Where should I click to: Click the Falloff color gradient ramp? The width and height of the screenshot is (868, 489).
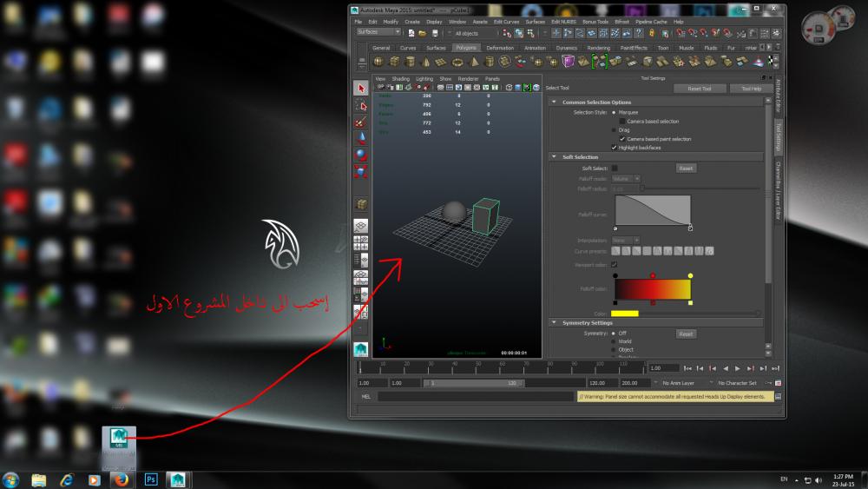[653, 289]
